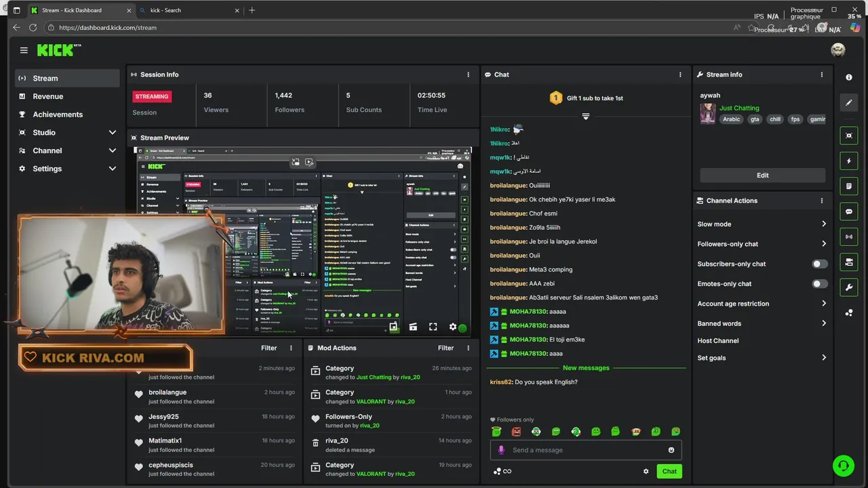
Task: Click the green Chat send button
Action: (669, 471)
